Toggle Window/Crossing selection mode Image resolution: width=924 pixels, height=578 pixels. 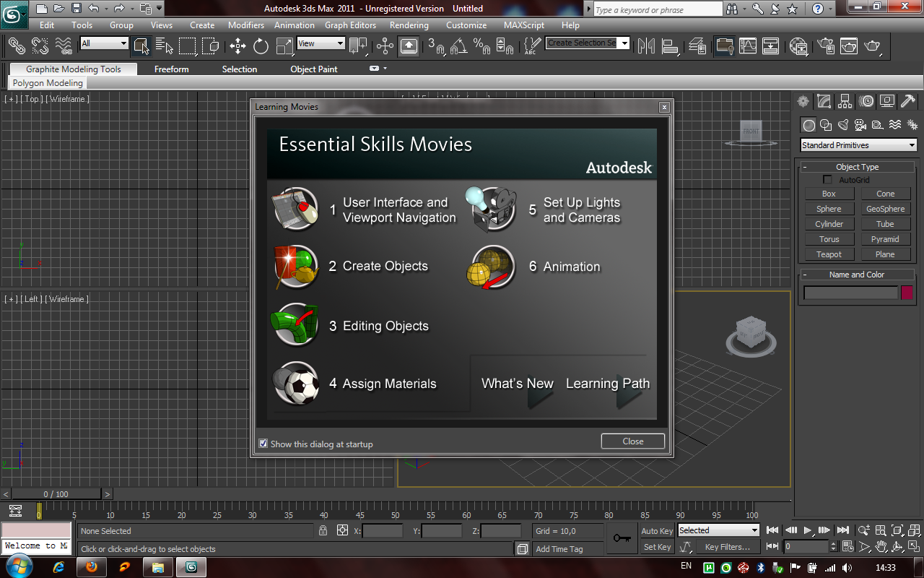click(211, 46)
